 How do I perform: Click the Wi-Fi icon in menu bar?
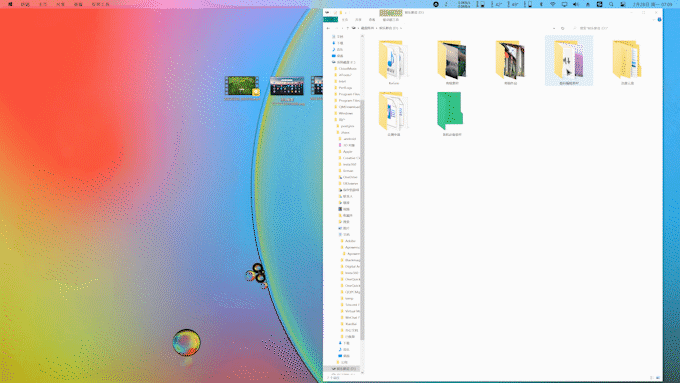[552, 4]
